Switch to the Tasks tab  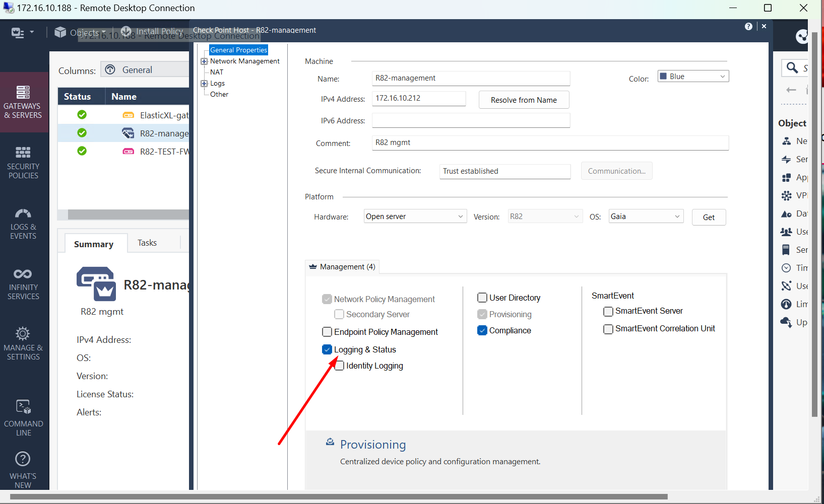147,243
